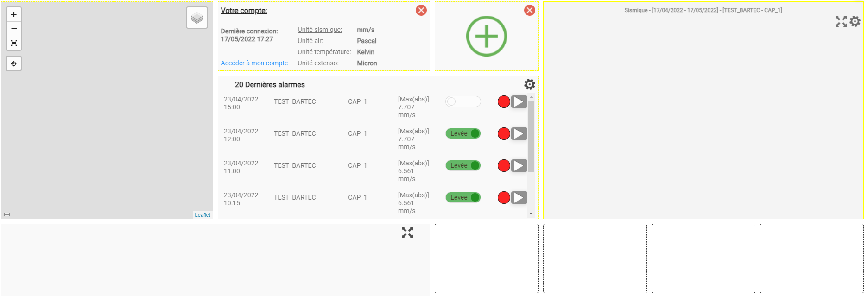Play the 23/04/2022 10:15 alarm event
This screenshot has height=296, width=868.
(x=519, y=197)
